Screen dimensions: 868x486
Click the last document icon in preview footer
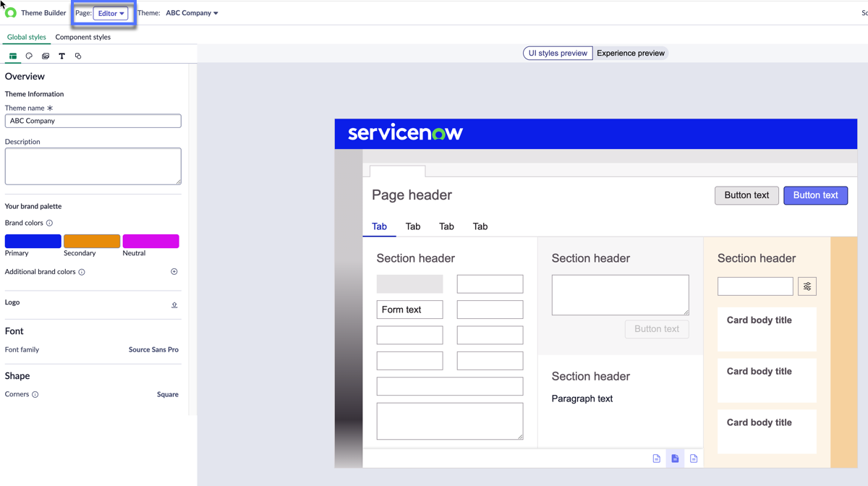click(x=694, y=459)
